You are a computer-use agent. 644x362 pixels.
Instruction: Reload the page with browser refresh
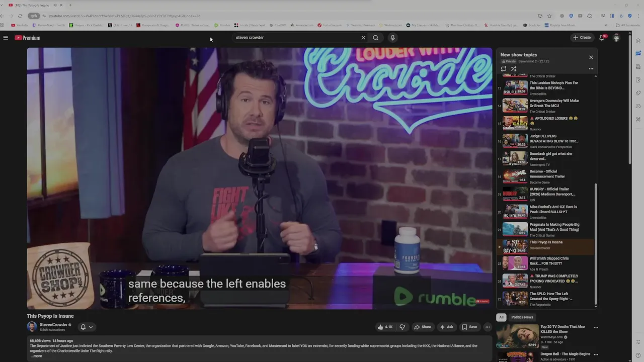point(20,16)
